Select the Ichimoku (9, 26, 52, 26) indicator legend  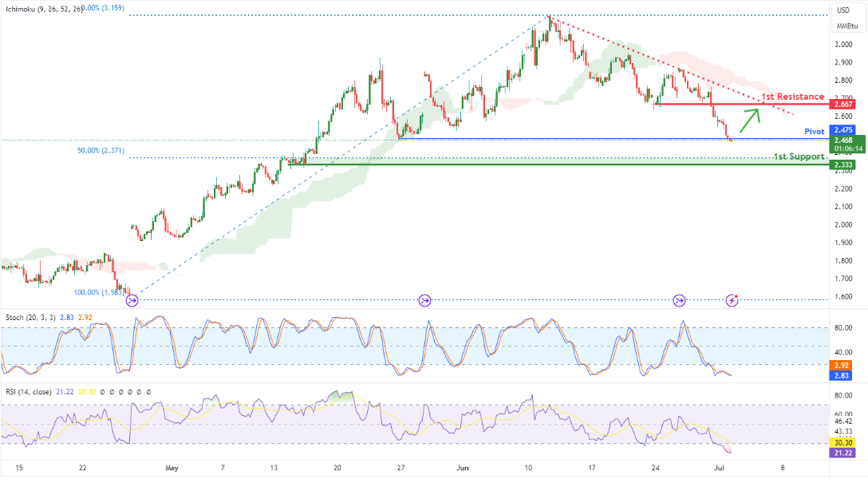(45, 9)
